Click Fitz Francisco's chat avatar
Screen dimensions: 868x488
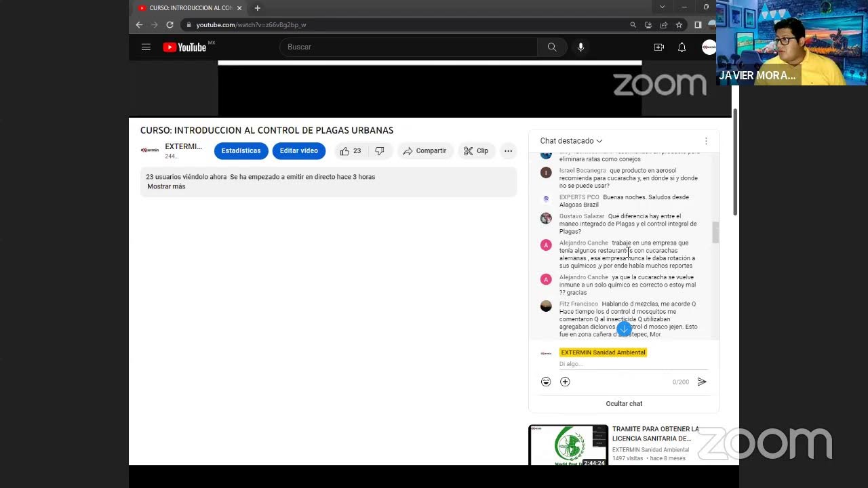click(x=546, y=306)
